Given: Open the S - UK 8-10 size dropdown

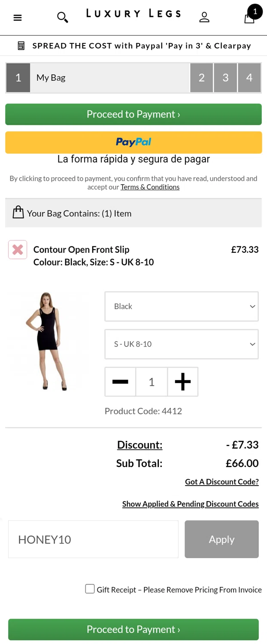Looking at the screenshot, I should (181, 344).
